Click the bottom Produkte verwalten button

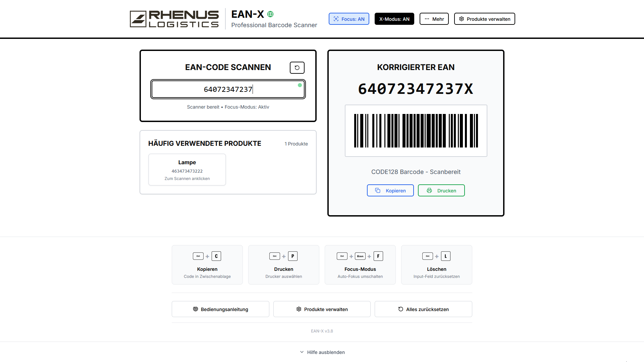322,309
